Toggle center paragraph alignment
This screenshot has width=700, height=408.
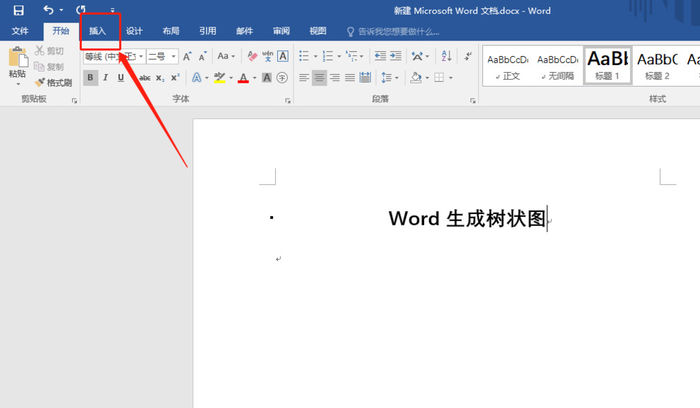pyautogui.click(x=320, y=78)
